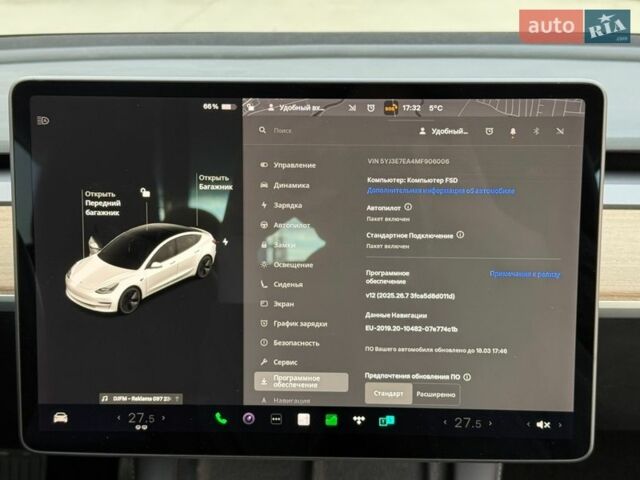Open the phone app in bottom bar
Image resolution: width=640 pixels, height=480 pixels.
point(221,418)
